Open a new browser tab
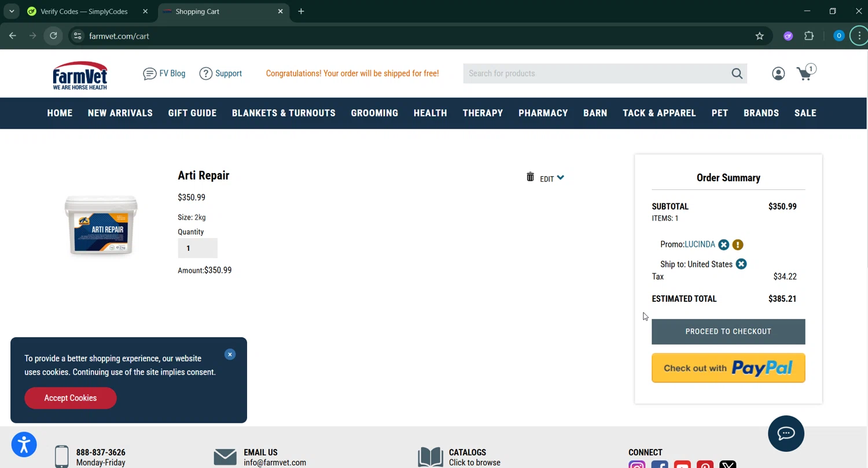 (301, 11)
